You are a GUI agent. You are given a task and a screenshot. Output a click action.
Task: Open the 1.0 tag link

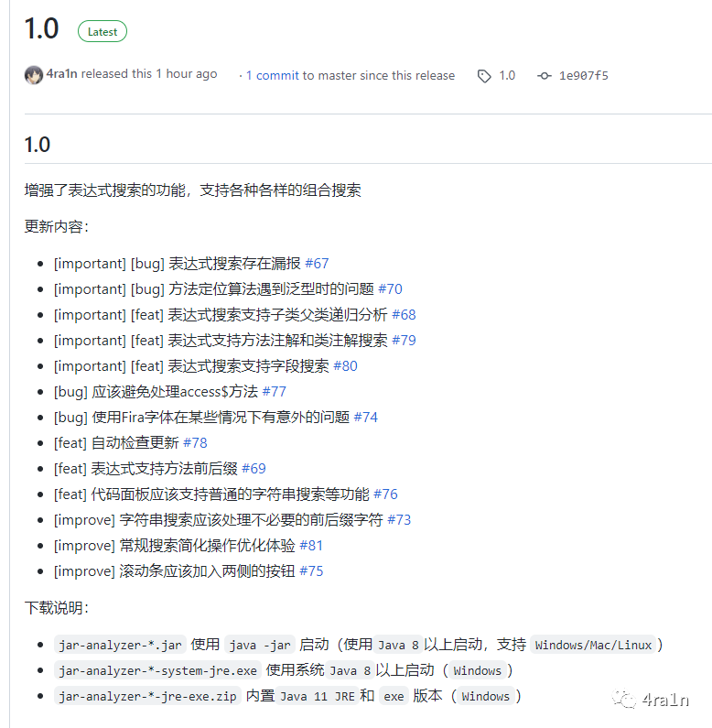[x=507, y=76]
